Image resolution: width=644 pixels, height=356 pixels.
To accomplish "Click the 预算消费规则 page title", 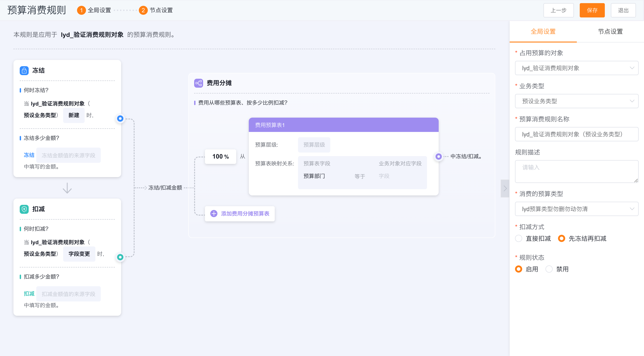I will pyautogui.click(x=36, y=10).
